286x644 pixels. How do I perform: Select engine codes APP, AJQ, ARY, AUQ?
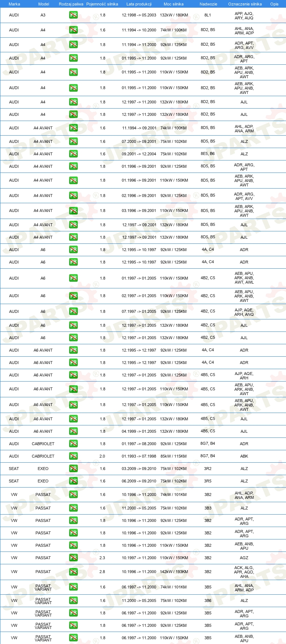click(x=244, y=16)
